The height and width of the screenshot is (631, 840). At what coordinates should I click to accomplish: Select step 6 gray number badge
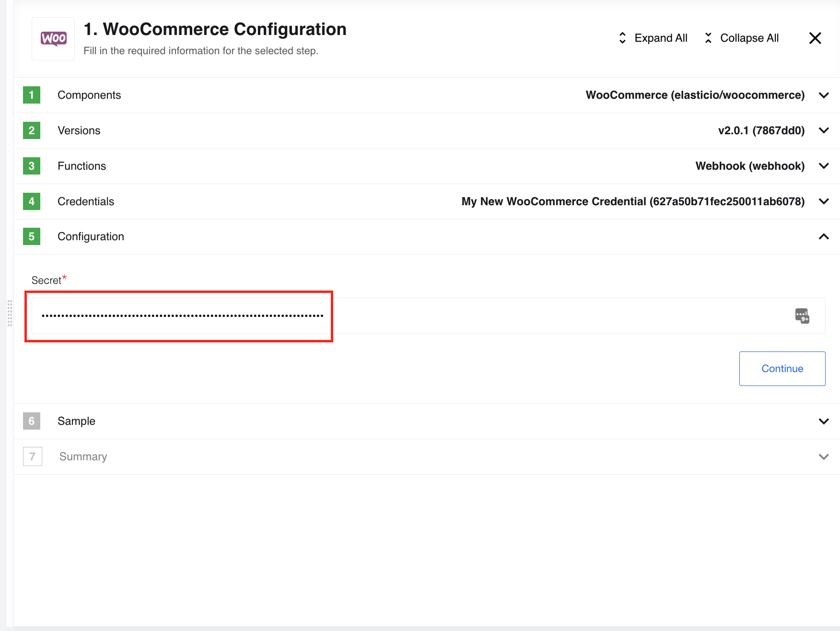[x=32, y=421]
